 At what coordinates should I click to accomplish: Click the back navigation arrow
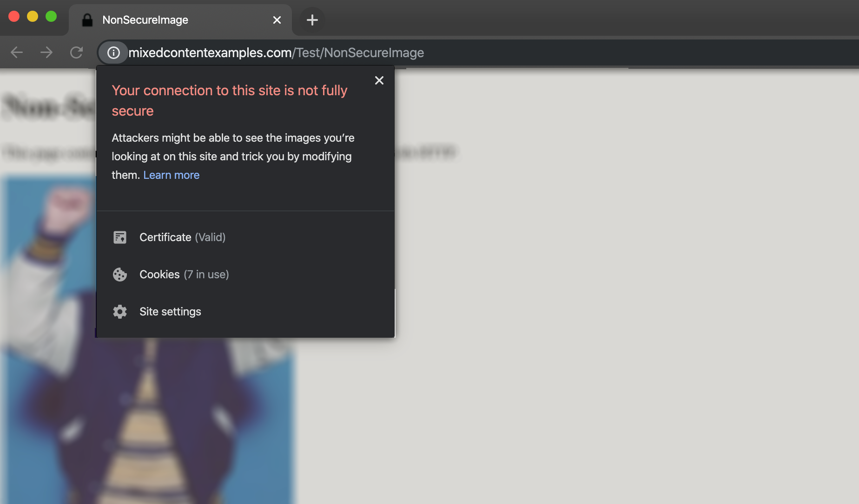[17, 52]
